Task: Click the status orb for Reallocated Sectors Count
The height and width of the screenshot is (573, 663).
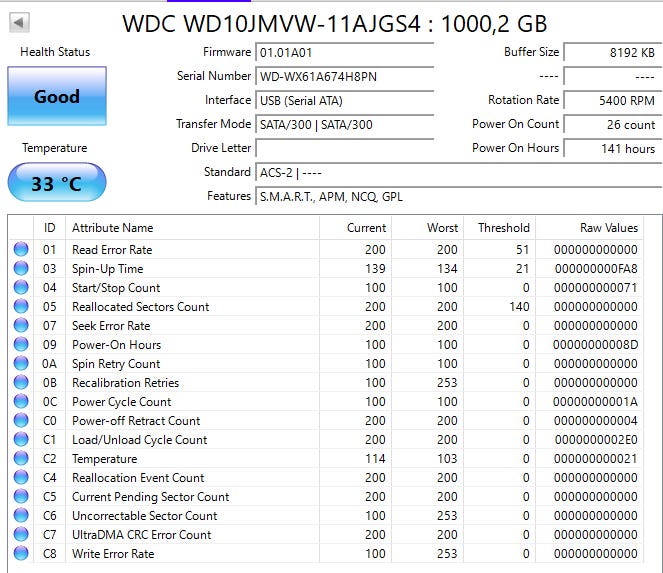Action: coord(21,307)
